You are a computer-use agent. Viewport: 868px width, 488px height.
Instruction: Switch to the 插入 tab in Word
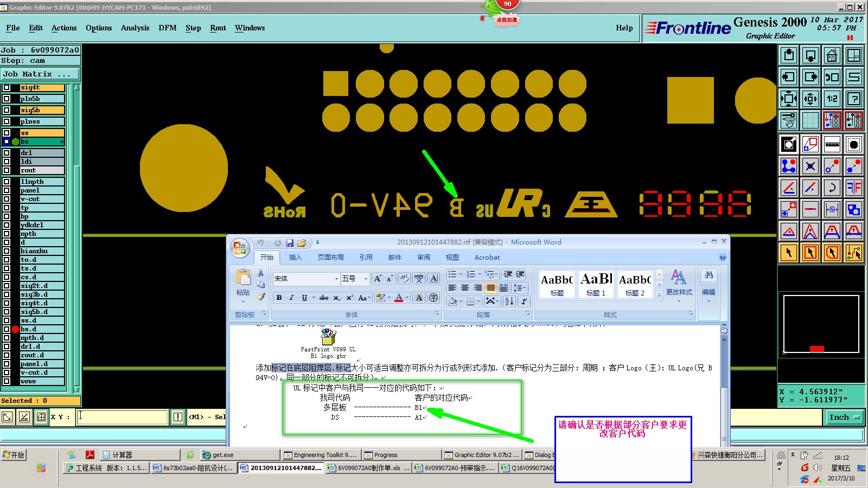point(295,258)
